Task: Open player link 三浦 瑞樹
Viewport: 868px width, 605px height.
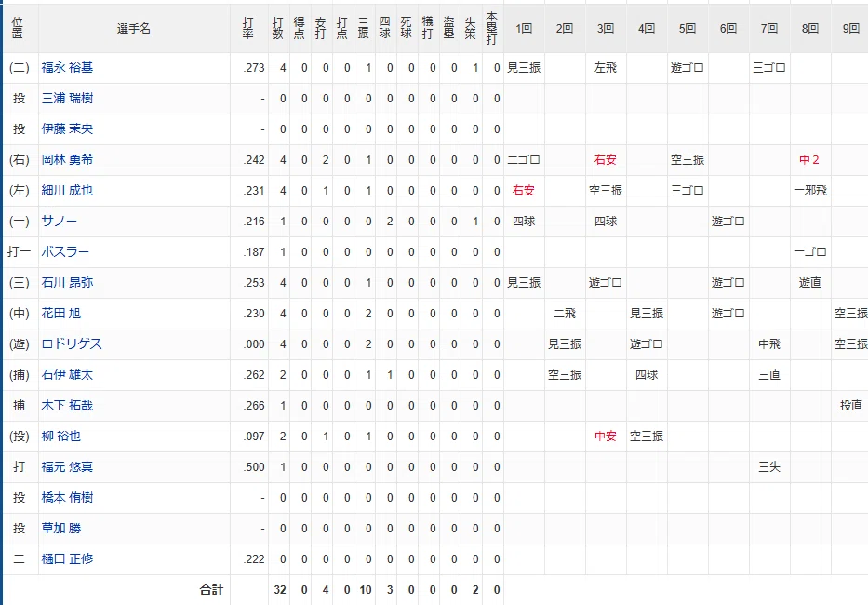Action: [67, 98]
